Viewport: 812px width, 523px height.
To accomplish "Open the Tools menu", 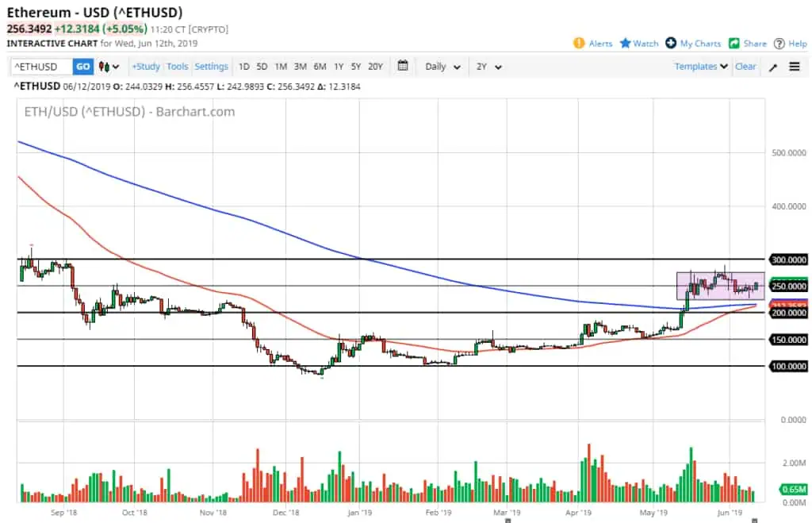I will click(177, 67).
